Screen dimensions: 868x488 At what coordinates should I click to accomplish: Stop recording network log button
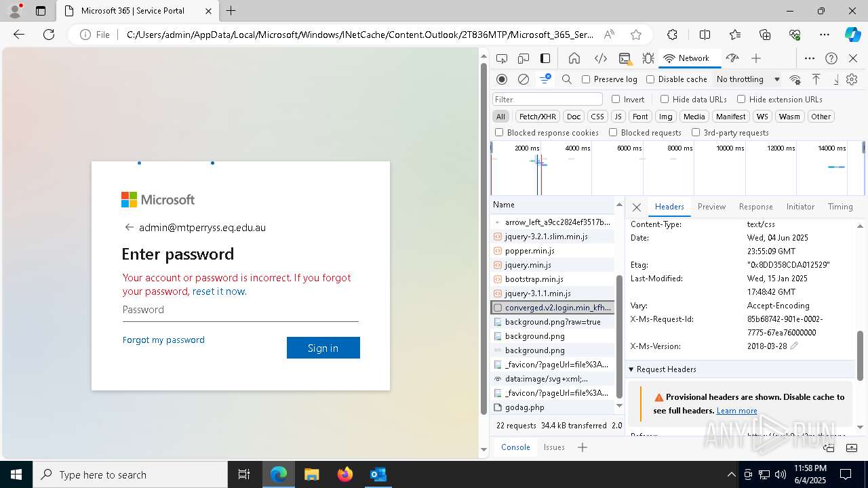click(x=502, y=79)
